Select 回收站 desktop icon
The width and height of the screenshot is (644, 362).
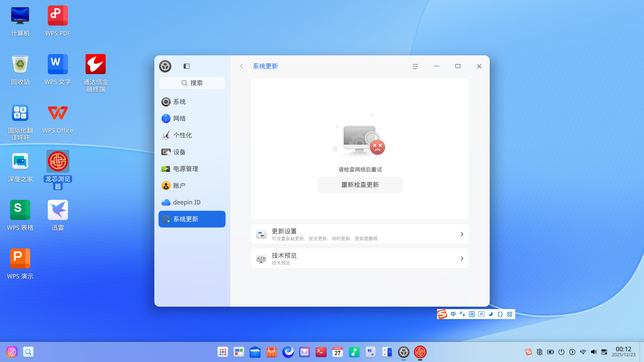pos(20,70)
